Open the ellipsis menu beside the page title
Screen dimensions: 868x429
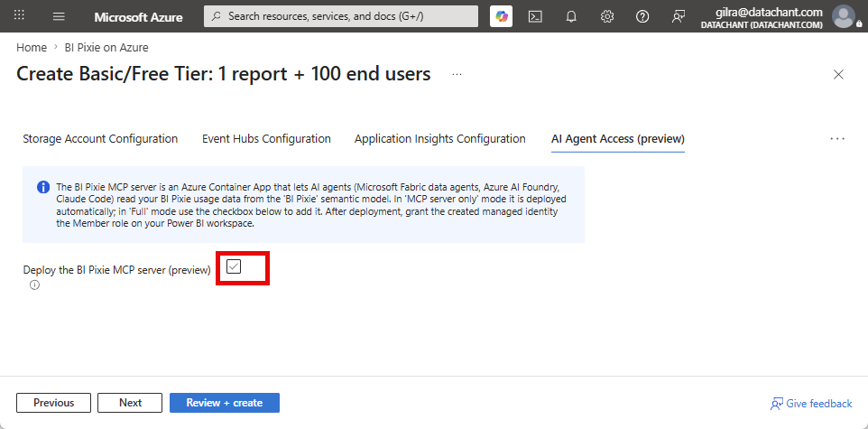point(457,74)
